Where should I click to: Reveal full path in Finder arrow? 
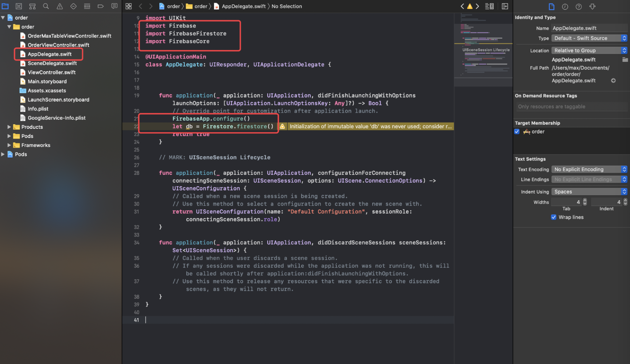click(613, 81)
